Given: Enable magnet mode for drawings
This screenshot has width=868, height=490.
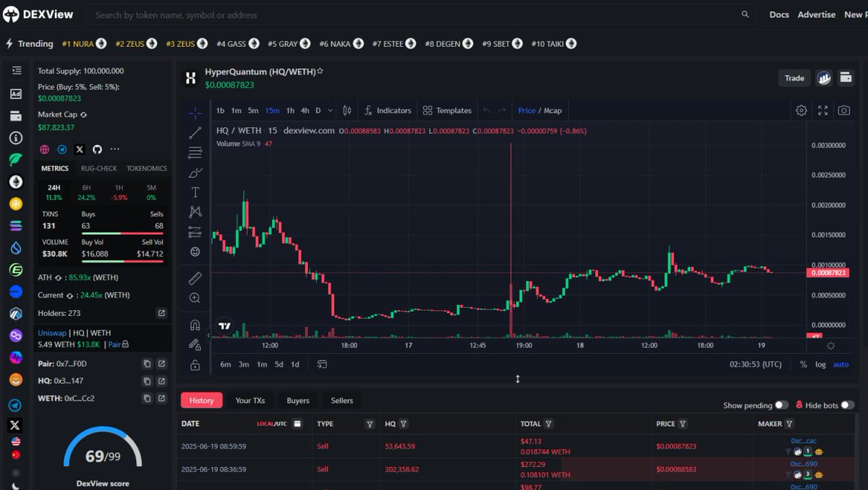Looking at the screenshot, I should (195, 324).
